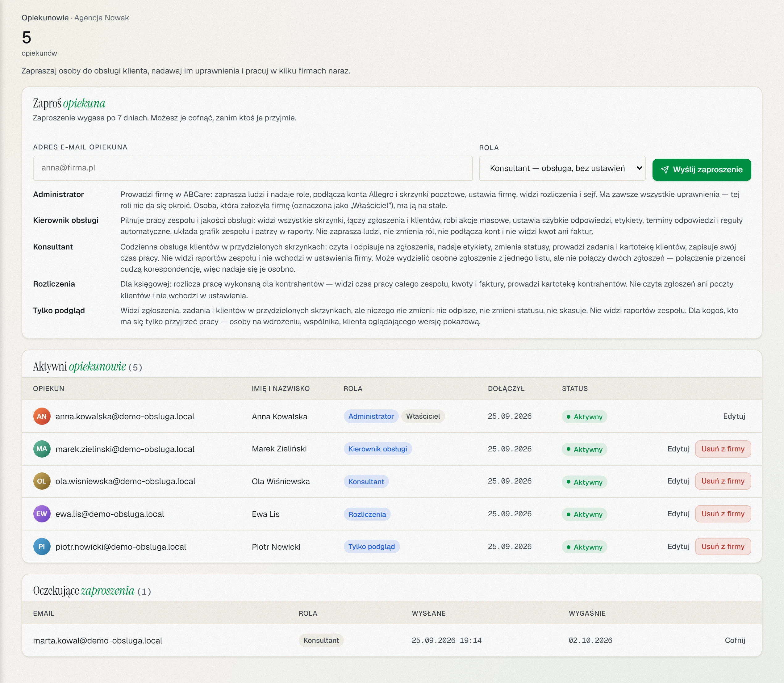Open the Rola dropdown showing Konsultant

562,168
